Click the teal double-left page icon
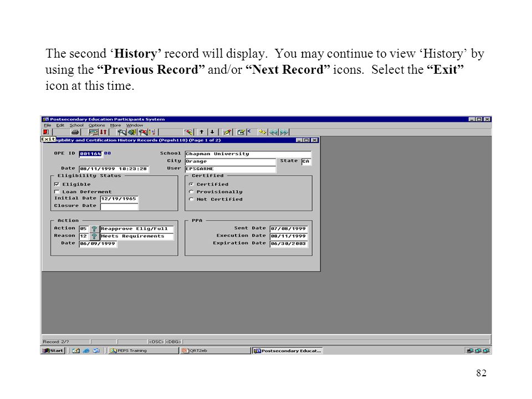 [274, 132]
